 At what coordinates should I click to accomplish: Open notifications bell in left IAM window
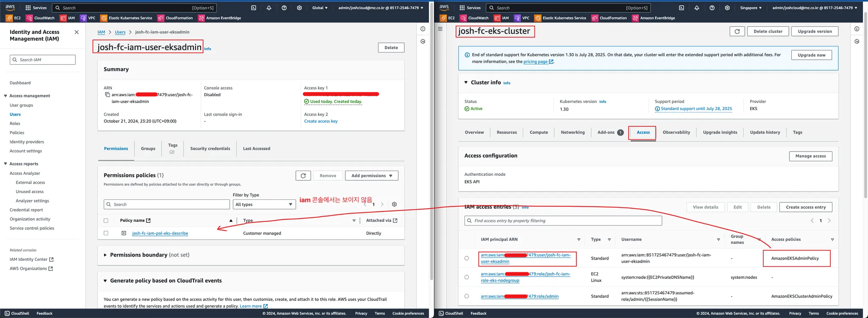tap(269, 8)
